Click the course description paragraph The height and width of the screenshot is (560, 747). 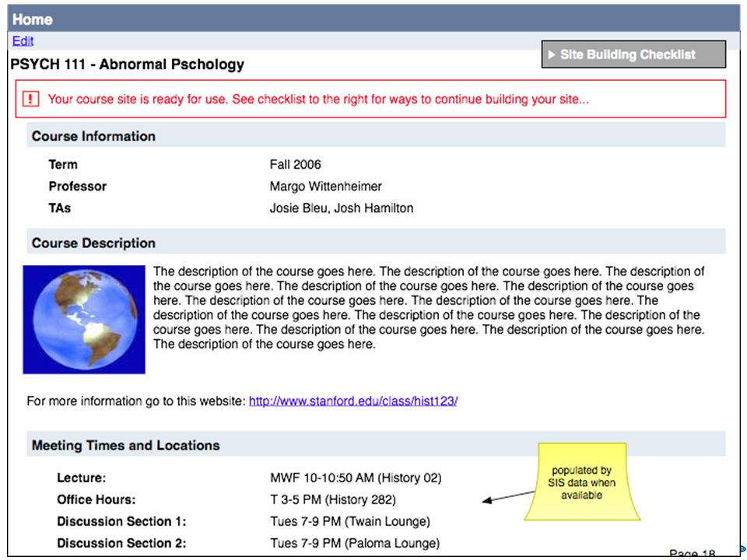click(429, 308)
